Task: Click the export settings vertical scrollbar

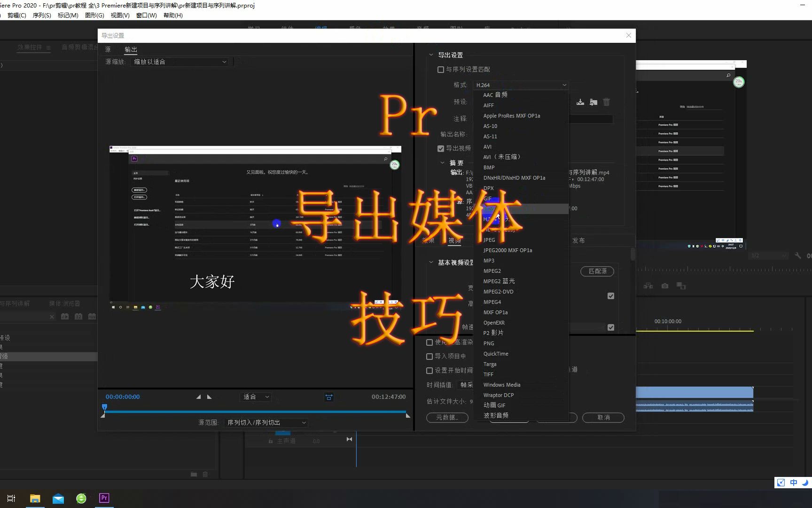Action: (632, 254)
